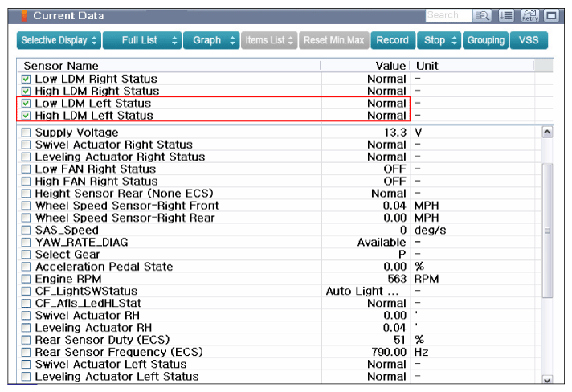Viewport: 572px width, 392px height.
Task: Click the P value for Select Gear
Action: point(402,255)
